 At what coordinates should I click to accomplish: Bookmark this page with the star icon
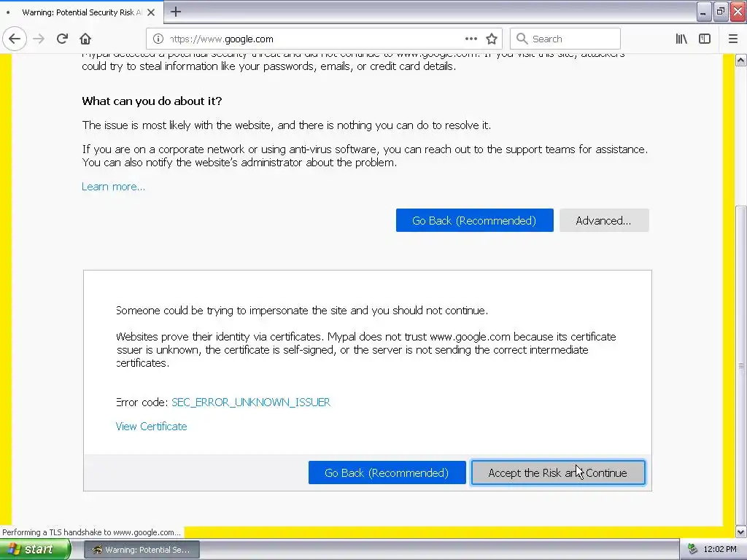(492, 39)
